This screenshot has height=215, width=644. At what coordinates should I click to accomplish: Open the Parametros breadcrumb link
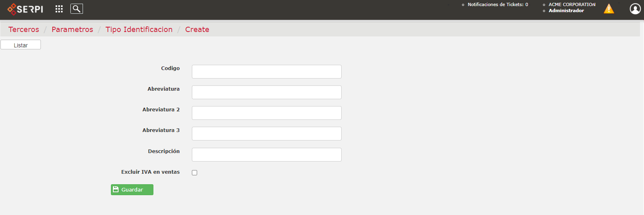[72, 30]
